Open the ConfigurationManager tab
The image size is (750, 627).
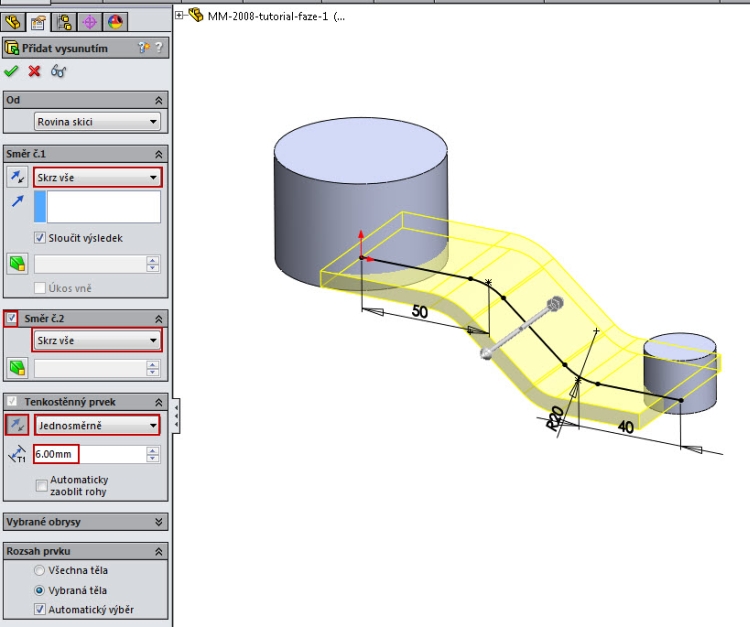(64, 22)
